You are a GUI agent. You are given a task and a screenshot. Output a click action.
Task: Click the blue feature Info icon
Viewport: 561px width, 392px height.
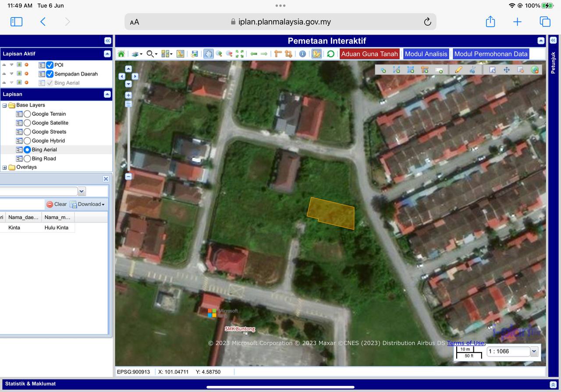coord(302,54)
